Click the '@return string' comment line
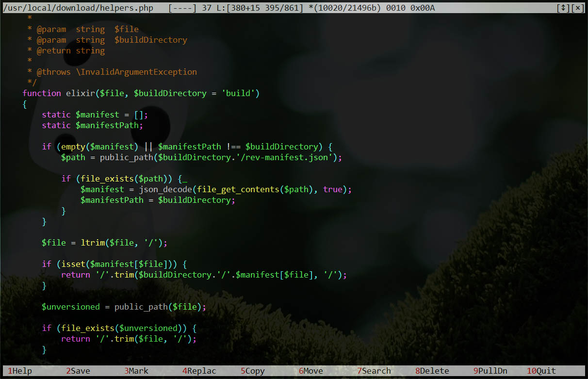Viewport: 588px width, 379px height. point(71,50)
